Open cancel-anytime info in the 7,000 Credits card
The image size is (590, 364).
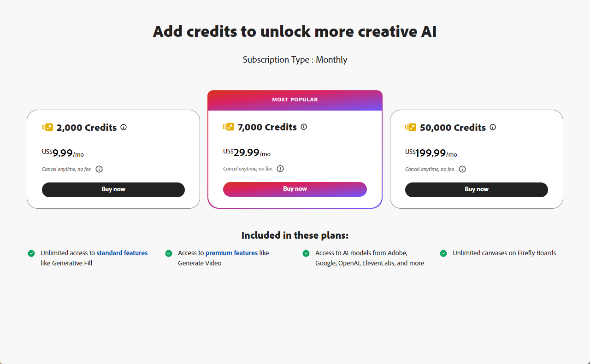coord(280,169)
